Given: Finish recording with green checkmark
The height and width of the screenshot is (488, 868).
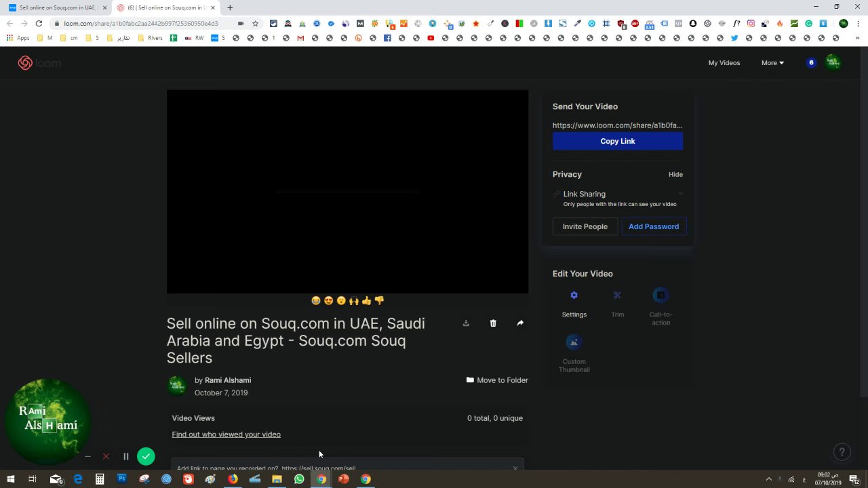Looking at the screenshot, I should (x=146, y=456).
